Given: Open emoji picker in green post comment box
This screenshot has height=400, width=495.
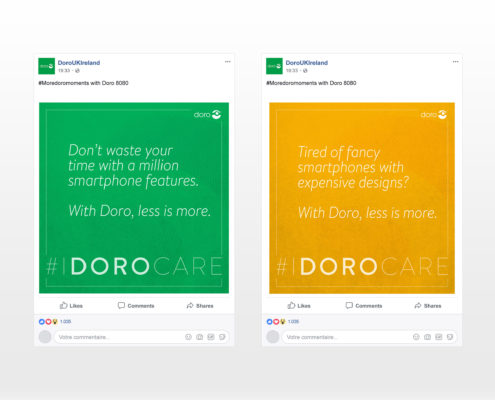Looking at the screenshot, I should [x=188, y=337].
